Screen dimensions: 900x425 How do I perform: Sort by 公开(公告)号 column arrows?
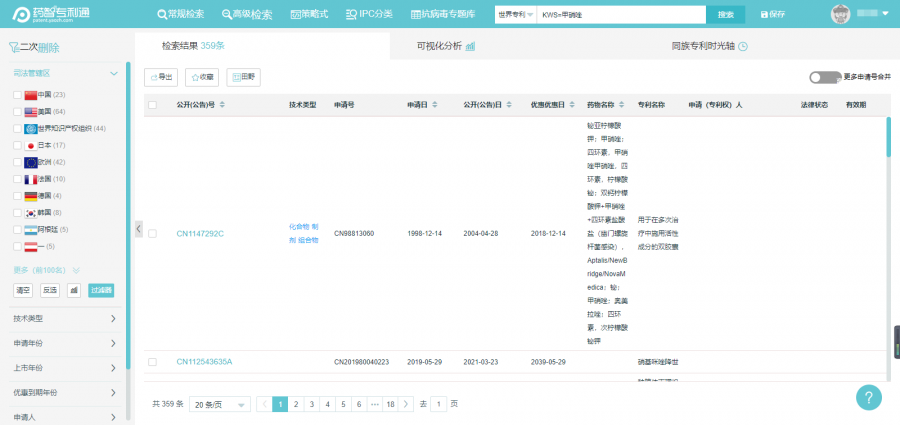222,105
